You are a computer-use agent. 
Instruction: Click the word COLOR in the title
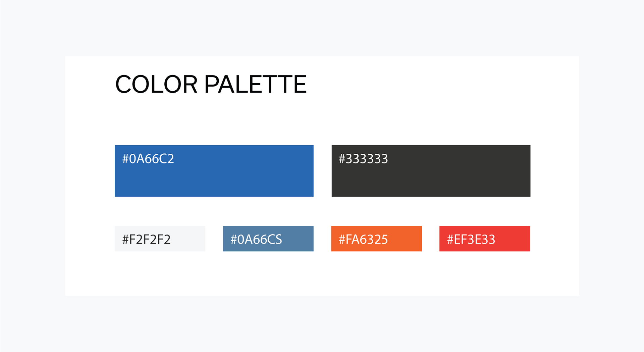pyautogui.click(x=156, y=84)
